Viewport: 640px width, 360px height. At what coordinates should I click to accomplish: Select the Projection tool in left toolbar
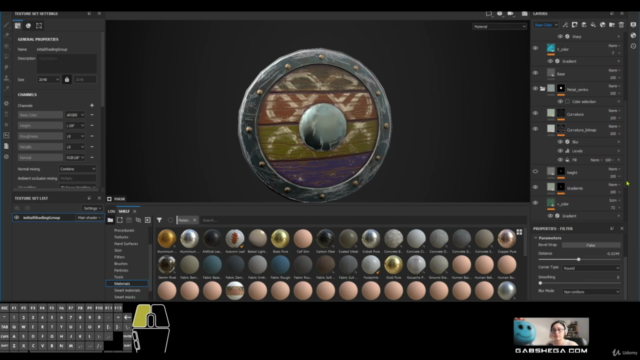[6, 46]
